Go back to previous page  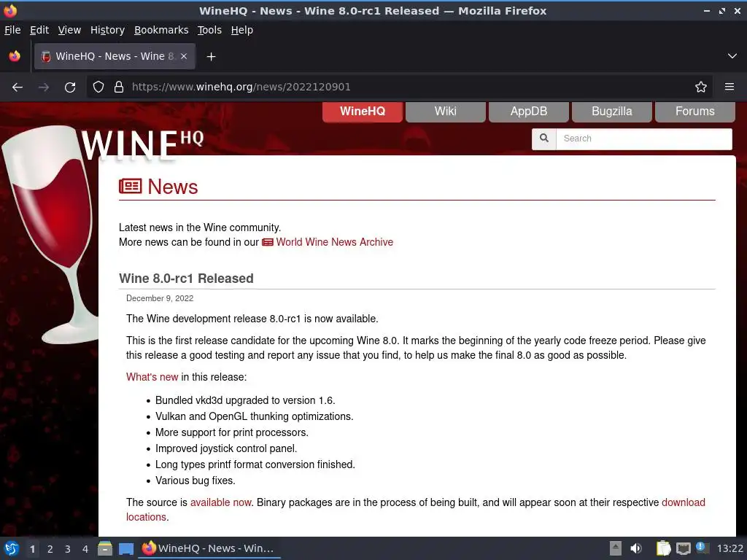18,87
